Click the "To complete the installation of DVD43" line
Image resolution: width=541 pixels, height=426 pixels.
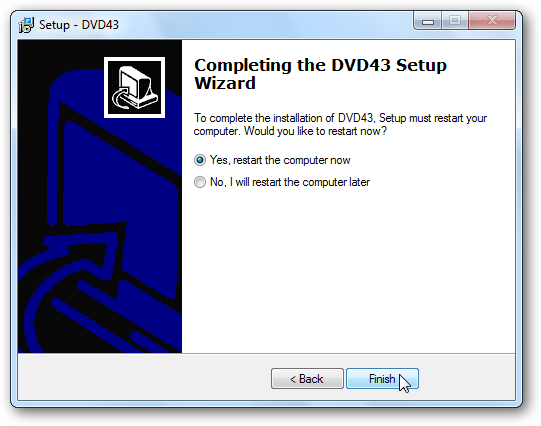(284, 118)
